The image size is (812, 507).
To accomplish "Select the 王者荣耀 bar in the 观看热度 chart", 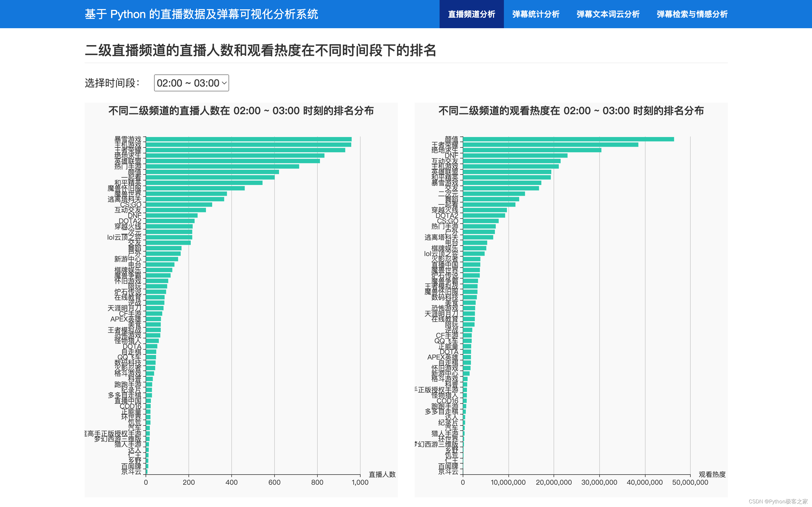I will coord(550,145).
